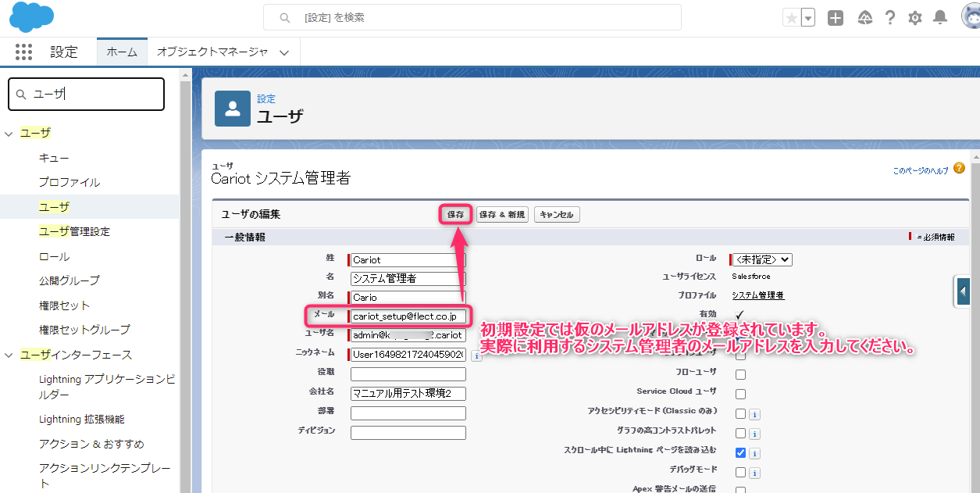Open the help question mark icon
Viewport: 980px width, 493px height.
889,18
